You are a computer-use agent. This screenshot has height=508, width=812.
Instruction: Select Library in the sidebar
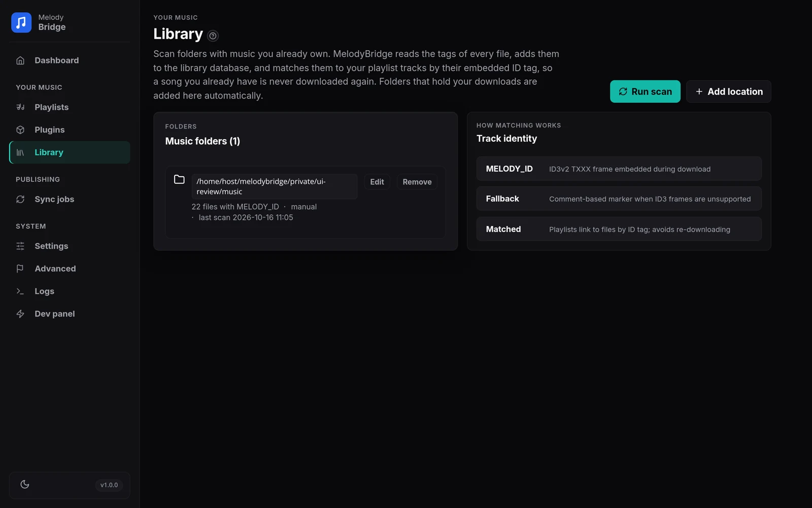[70, 152]
